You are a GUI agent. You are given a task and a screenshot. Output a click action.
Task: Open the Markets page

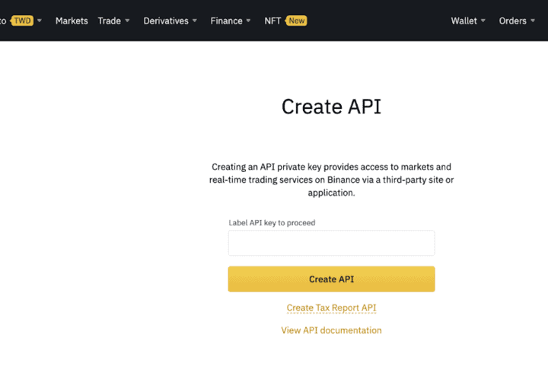72,21
